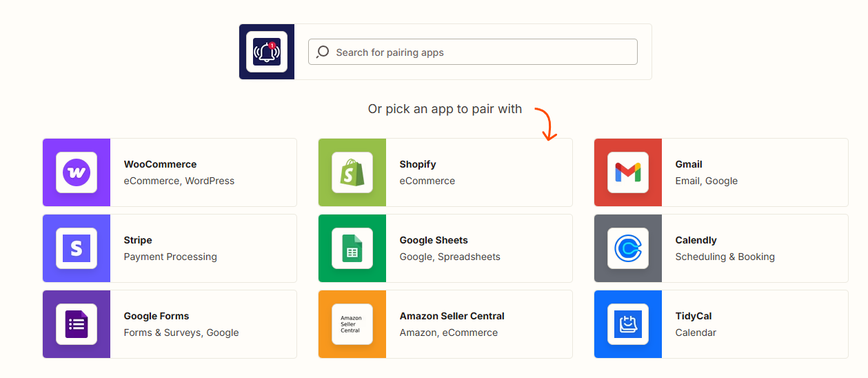Focus the Search for pairing apps field
Image resolution: width=868 pixels, height=378 pixels.
tap(472, 52)
